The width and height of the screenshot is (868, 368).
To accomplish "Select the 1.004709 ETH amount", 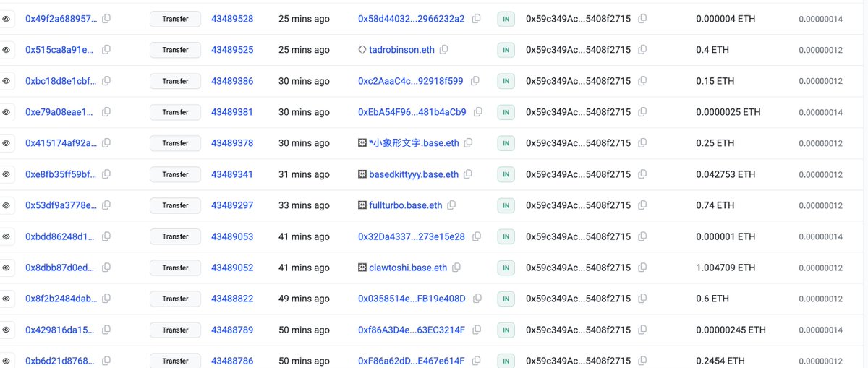I will [726, 268].
